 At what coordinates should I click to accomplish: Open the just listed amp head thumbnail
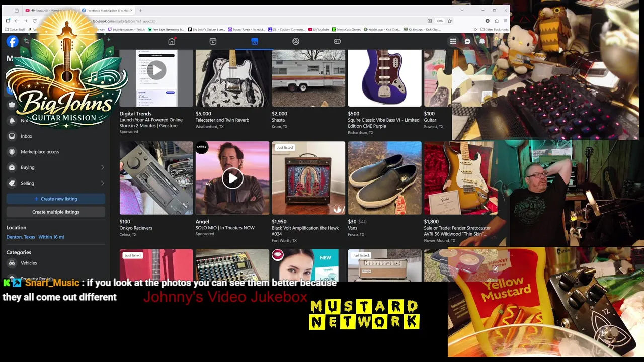click(384, 265)
